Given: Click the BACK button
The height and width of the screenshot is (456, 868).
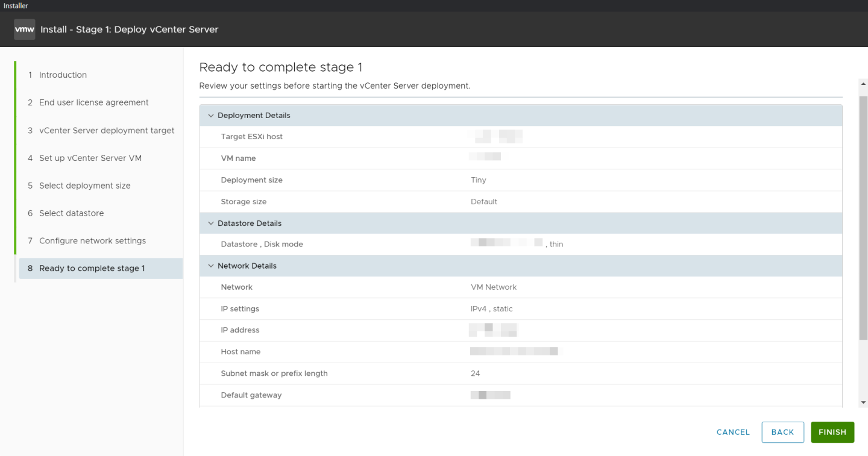Looking at the screenshot, I should click(782, 433).
